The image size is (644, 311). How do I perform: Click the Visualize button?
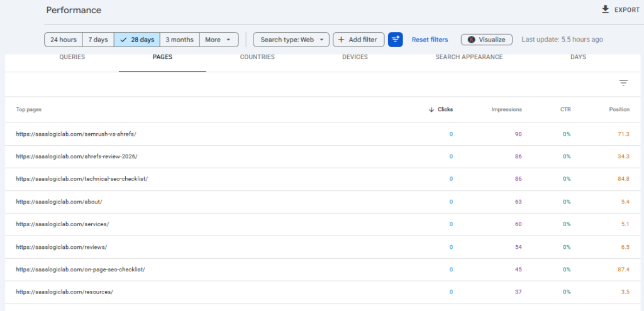click(x=487, y=40)
